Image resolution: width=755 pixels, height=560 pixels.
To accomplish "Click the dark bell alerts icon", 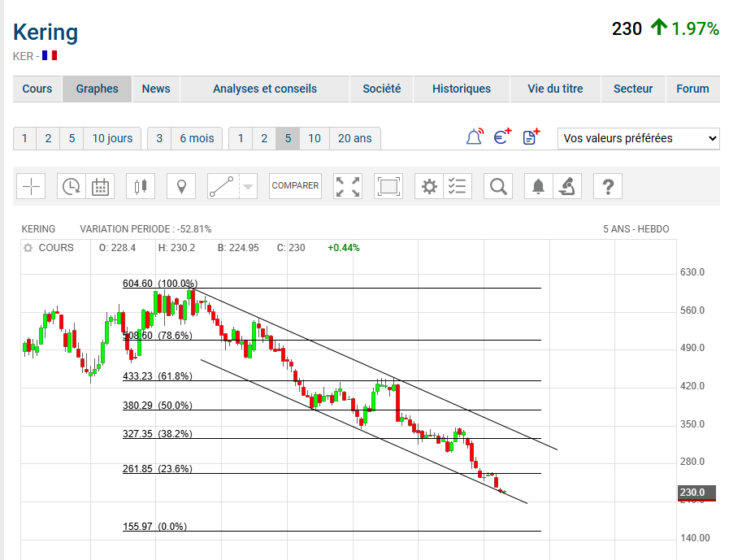I will (538, 186).
